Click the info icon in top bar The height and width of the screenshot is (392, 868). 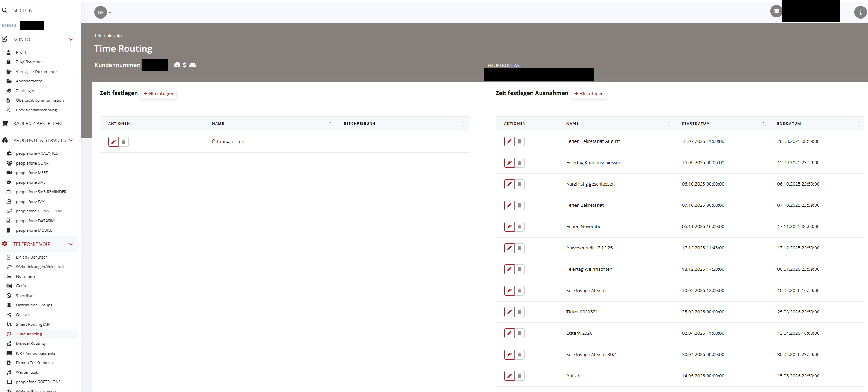pos(860,12)
